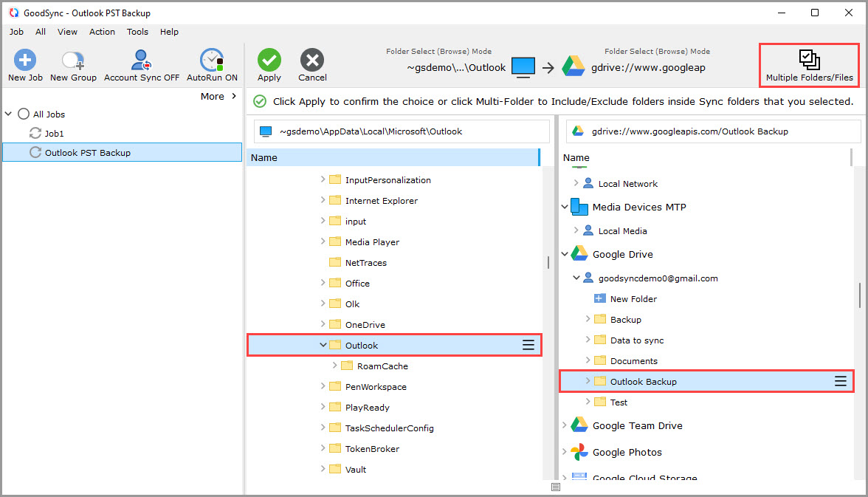The image size is (868, 497).
Task: Click the Google Photos pinwheel icon
Action: click(x=579, y=452)
